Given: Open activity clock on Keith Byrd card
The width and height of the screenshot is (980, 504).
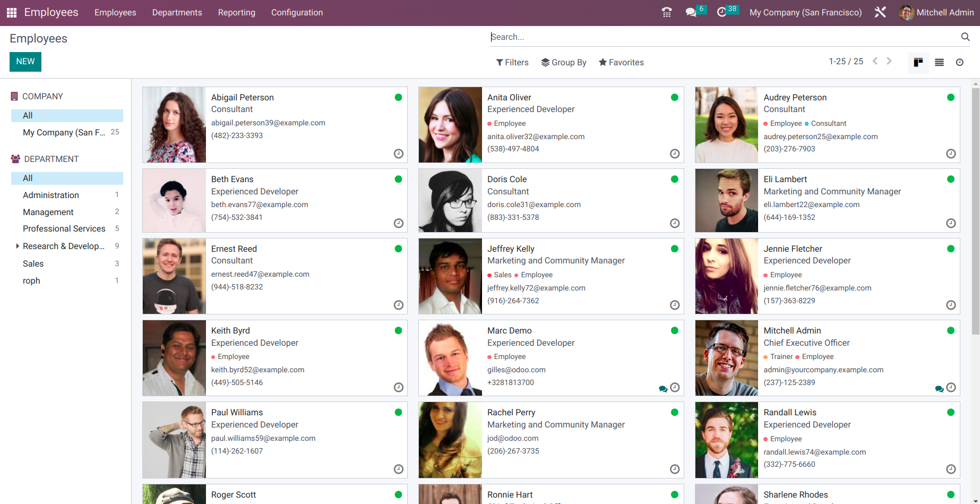Looking at the screenshot, I should 399,387.
